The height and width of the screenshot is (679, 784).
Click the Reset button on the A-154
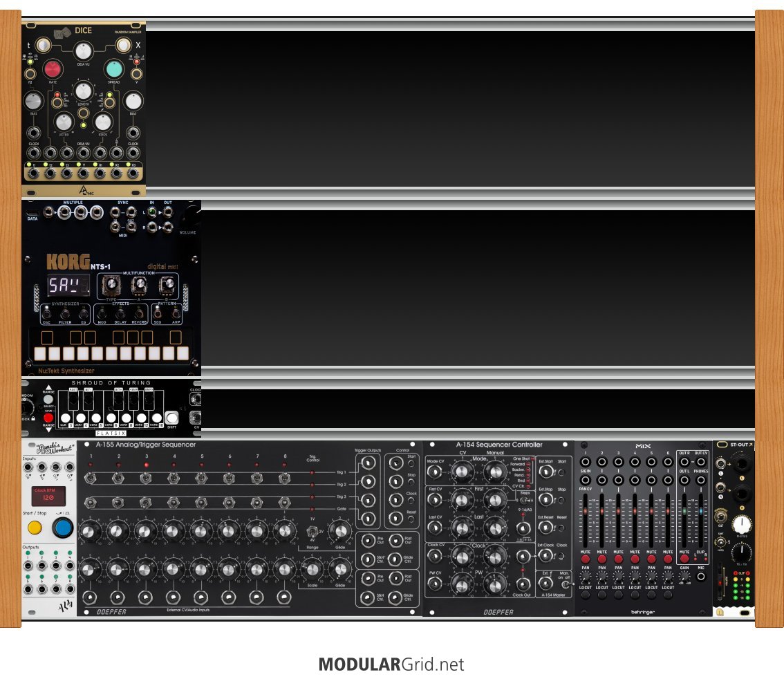pos(561,528)
